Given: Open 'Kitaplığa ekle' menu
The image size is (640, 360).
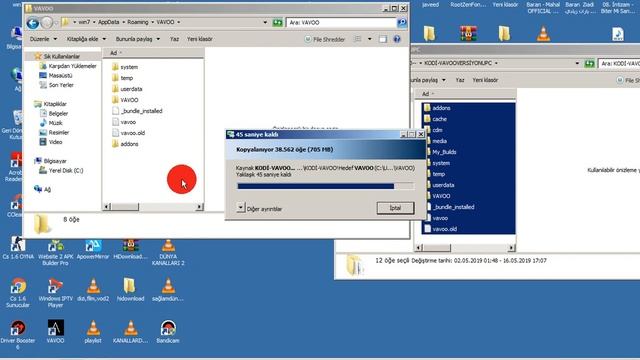Looking at the screenshot, I should (x=86, y=39).
